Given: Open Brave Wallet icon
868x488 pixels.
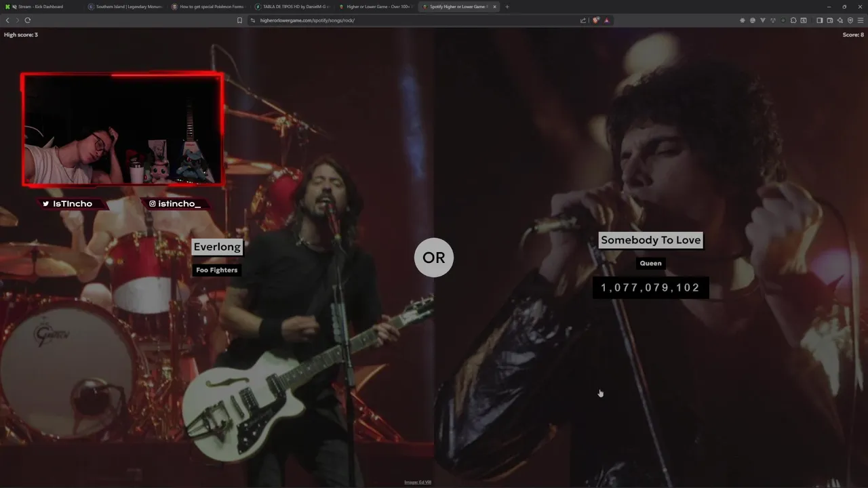Looking at the screenshot, I should click(x=829, y=20).
